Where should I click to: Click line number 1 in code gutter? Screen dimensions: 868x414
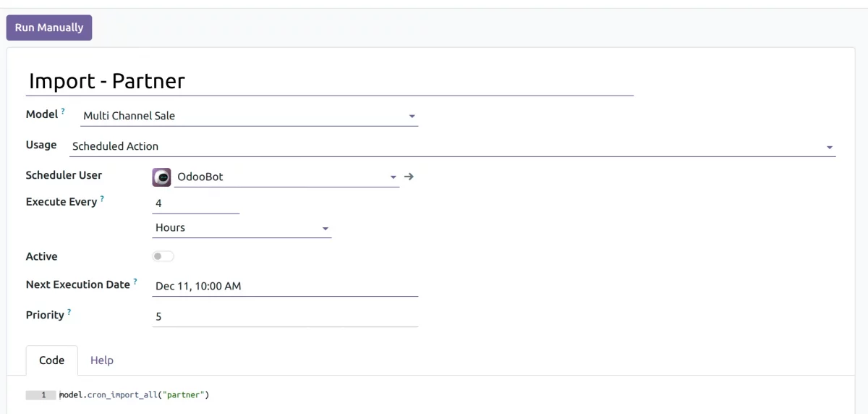43,395
